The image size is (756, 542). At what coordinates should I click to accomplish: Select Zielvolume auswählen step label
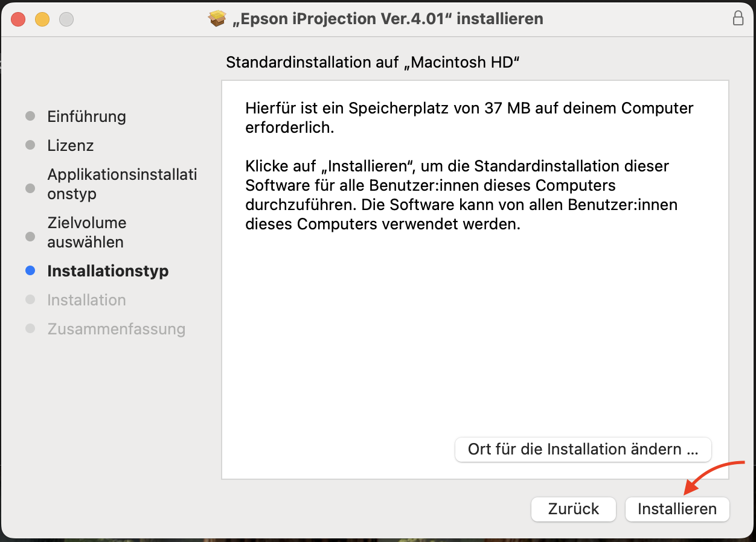[x=87, y=232]
